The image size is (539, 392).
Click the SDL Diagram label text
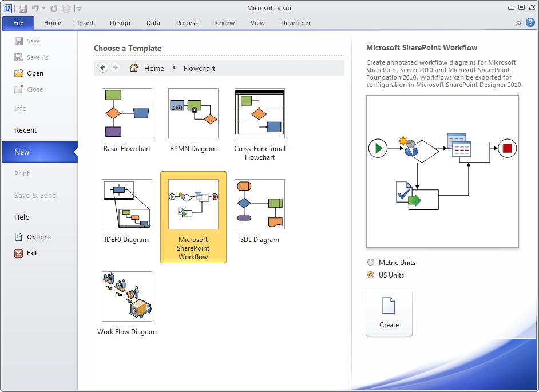(x=260, y=240)
